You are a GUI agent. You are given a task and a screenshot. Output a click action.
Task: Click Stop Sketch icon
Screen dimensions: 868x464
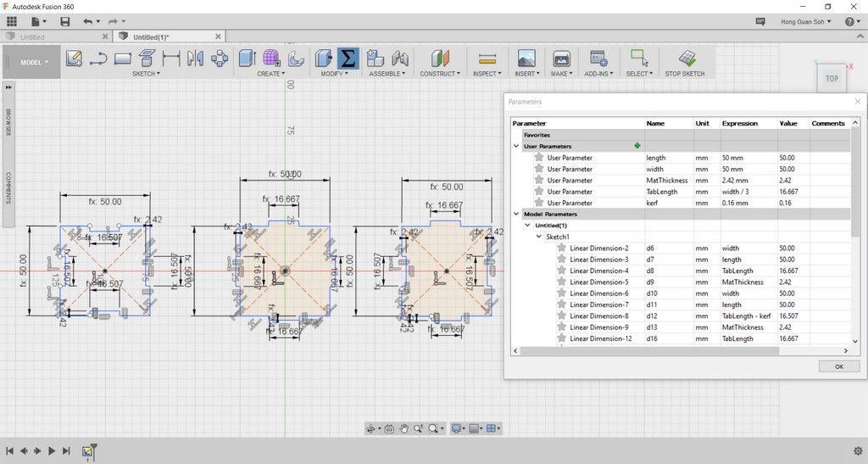pyautogui.click(x=686, y=59)
